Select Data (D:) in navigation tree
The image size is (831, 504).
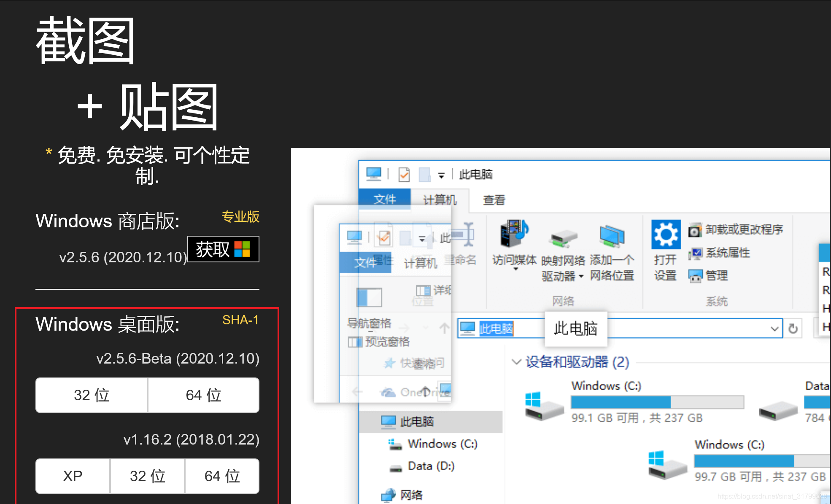(x=431, y=466)
